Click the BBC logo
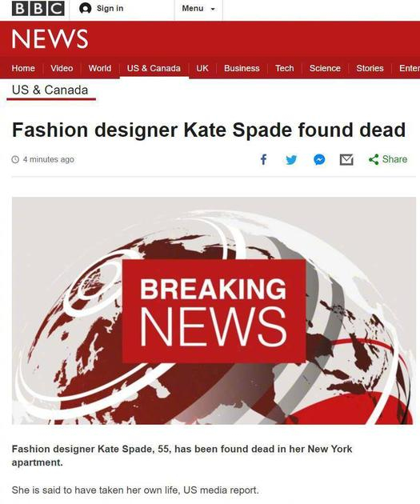This screenshot has height=504, width=420. tap(38, 8)
